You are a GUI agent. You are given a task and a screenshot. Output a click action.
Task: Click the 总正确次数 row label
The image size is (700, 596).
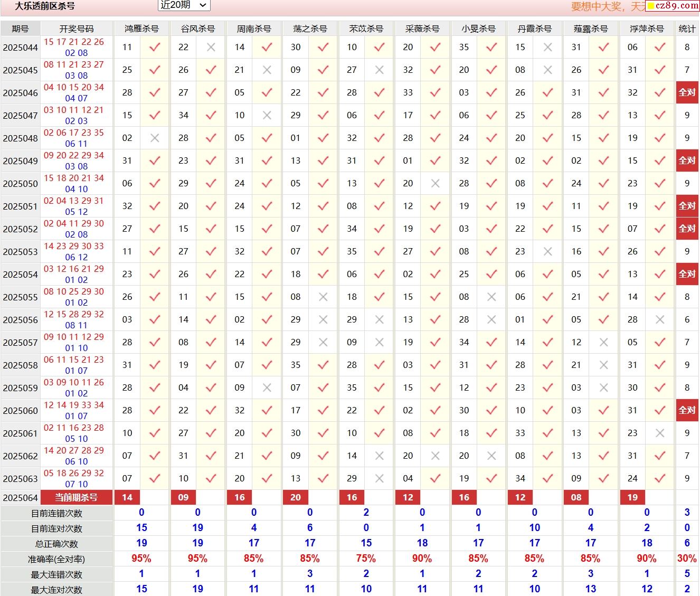pyautogui.click(x=57, y=544)
